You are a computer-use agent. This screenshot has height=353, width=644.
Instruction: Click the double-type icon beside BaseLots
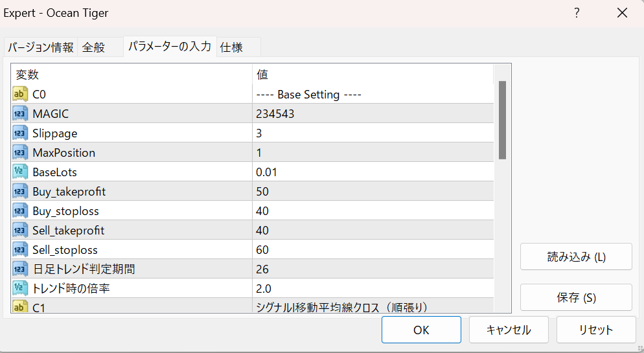coord(19,172)
